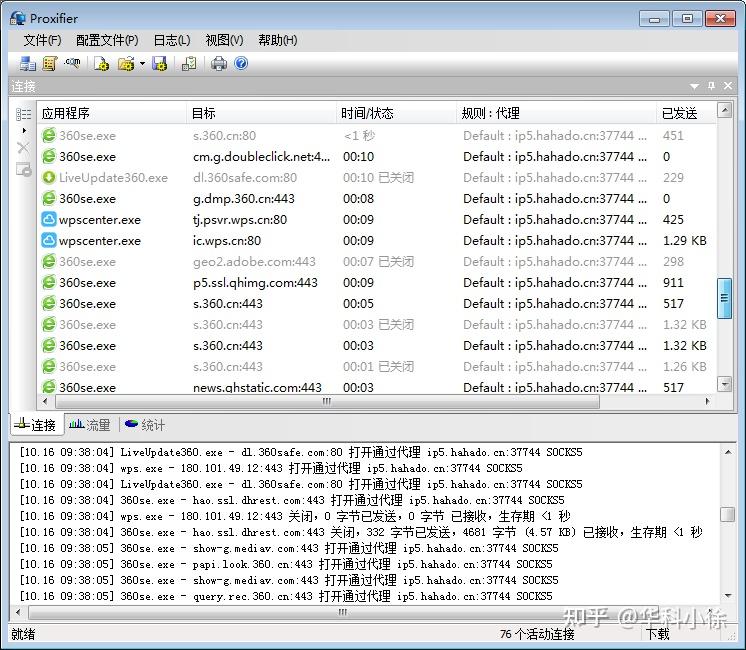This screenshot has width=746, height=650.
Task: Create new profile toolbar icon
Action: [101, 63]
